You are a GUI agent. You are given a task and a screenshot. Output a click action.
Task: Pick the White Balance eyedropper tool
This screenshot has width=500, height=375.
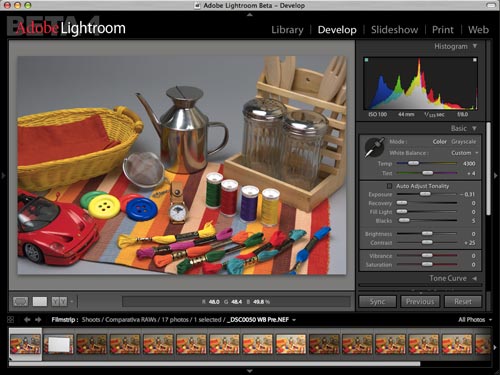coord(374,147)
